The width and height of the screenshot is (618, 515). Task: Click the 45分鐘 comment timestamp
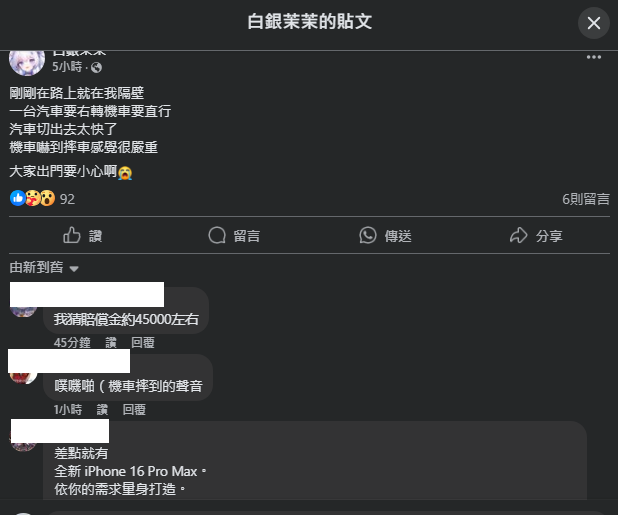(x=72, y=342)
